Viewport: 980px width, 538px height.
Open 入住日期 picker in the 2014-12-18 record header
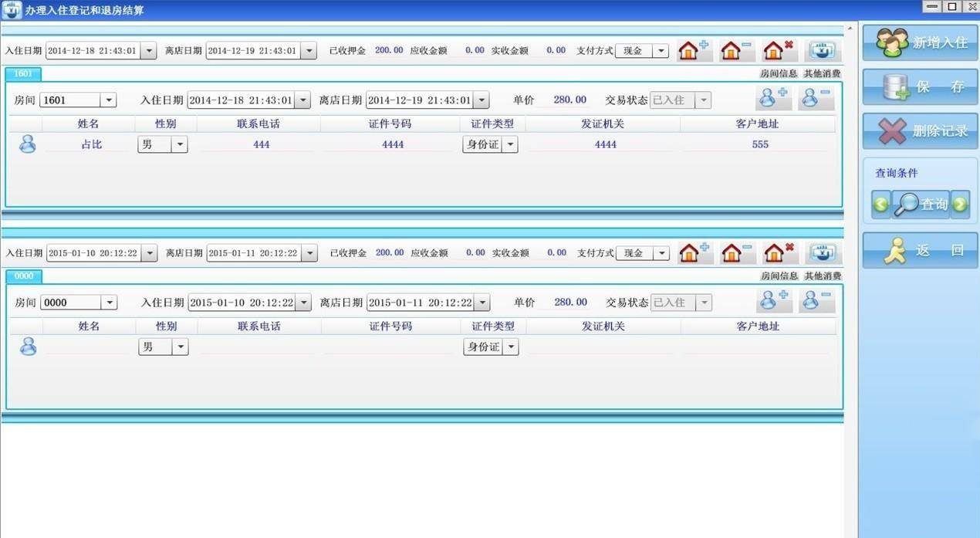(x=148, y=51)
